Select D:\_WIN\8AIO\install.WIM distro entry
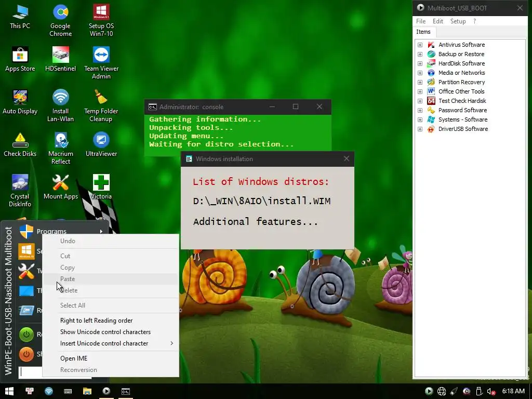Image resolution: width=532 pixels, height=399 pixels. coord(262,201)
